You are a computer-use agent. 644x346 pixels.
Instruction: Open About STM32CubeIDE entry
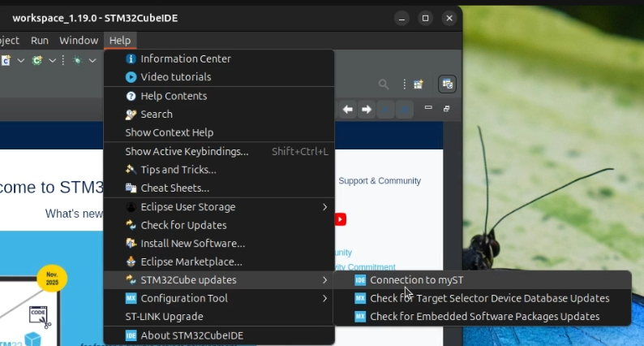point(219,335)
